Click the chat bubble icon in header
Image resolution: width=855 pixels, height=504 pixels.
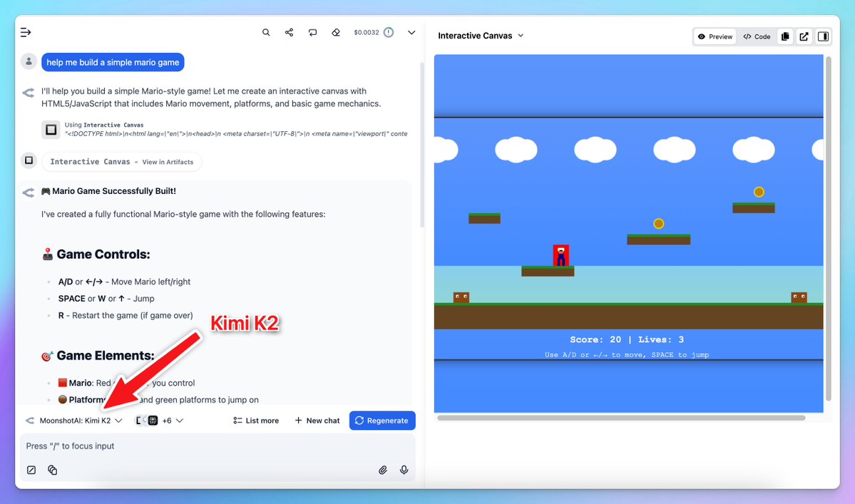pyautogui.click(x=312, y=33)
